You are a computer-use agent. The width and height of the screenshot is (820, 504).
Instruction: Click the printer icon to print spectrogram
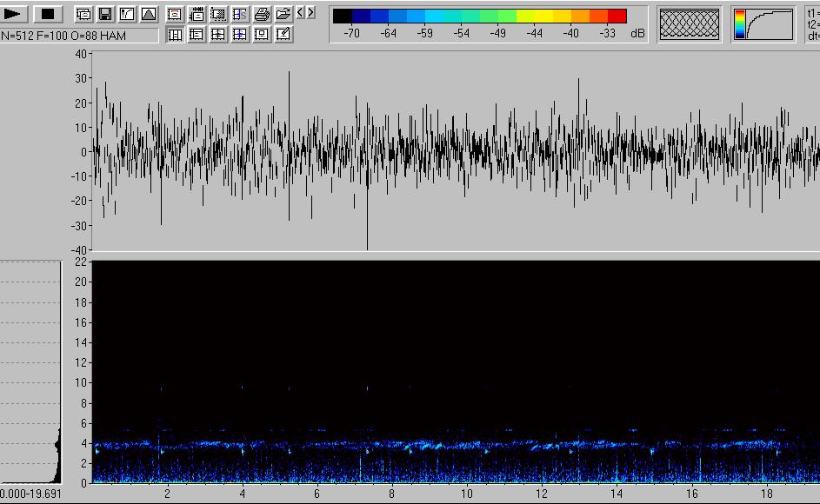pos(262,14)
